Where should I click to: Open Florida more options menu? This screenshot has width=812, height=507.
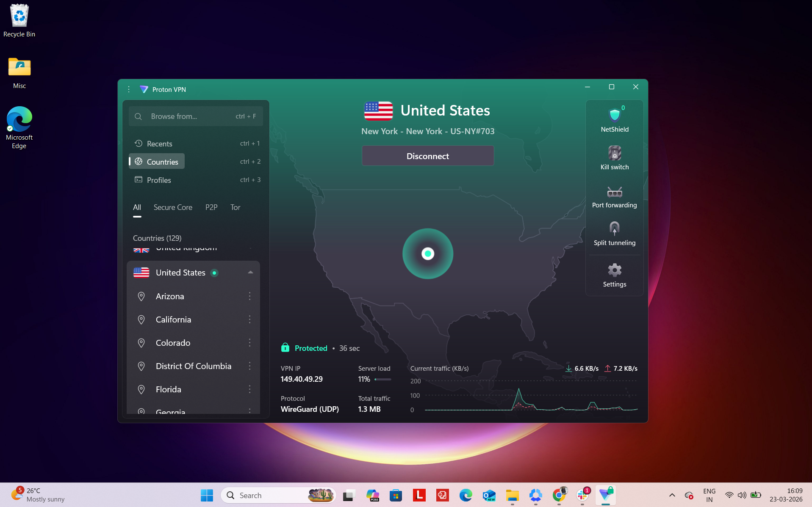249,389
